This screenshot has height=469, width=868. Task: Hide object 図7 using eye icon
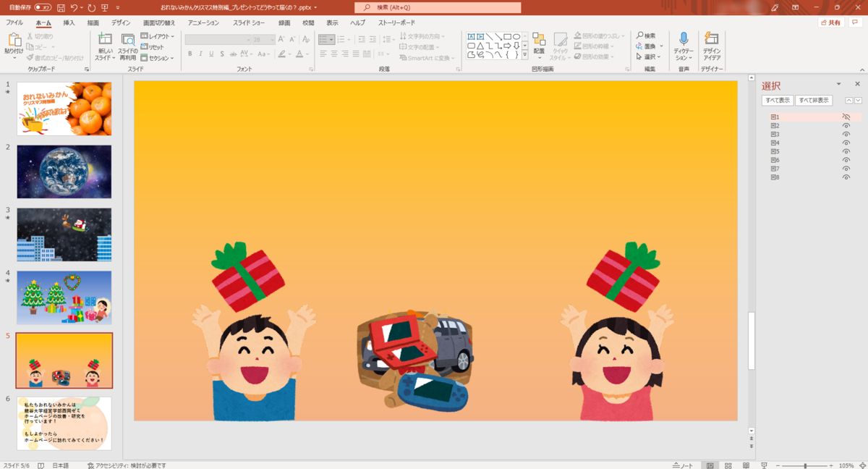(x=846, y=169)
